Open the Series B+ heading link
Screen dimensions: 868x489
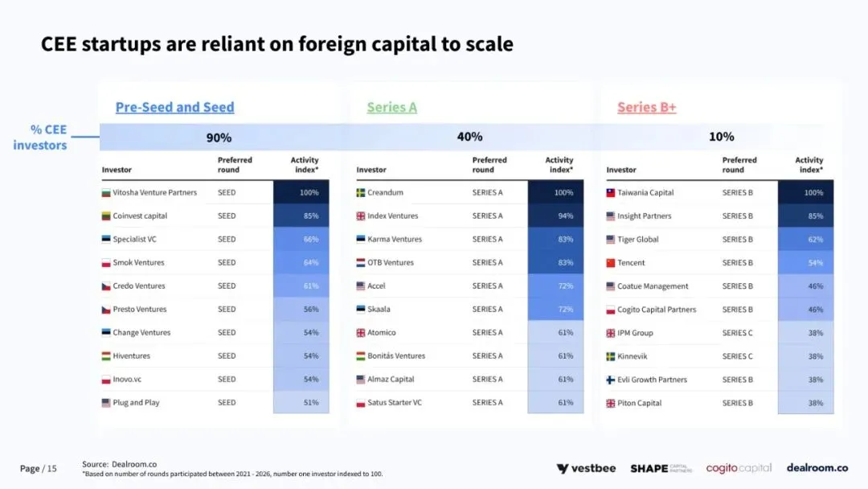646,107
